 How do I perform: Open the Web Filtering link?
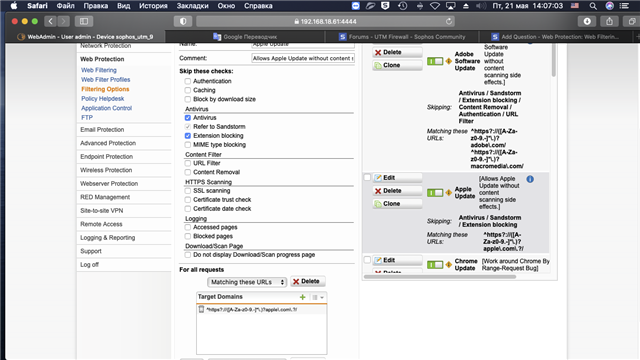[x=99, y=70]
